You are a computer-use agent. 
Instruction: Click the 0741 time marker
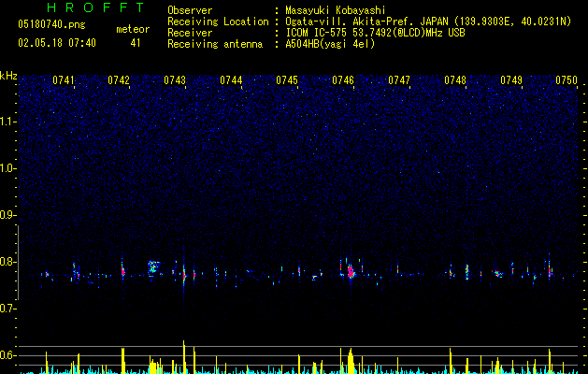point(64,80)
